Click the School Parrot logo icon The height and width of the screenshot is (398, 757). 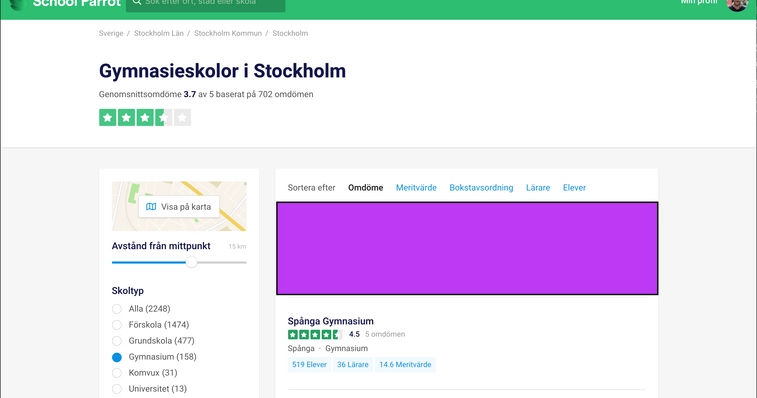[18, 4]
